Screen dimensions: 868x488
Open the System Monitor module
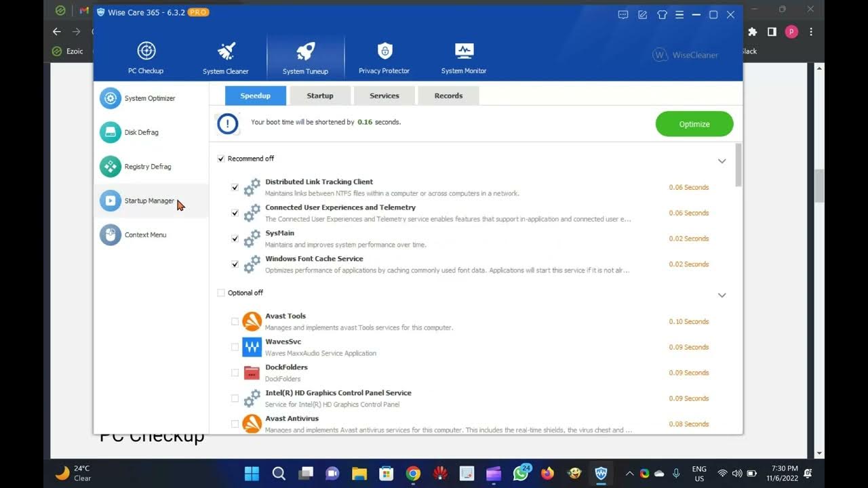[464, 58]
